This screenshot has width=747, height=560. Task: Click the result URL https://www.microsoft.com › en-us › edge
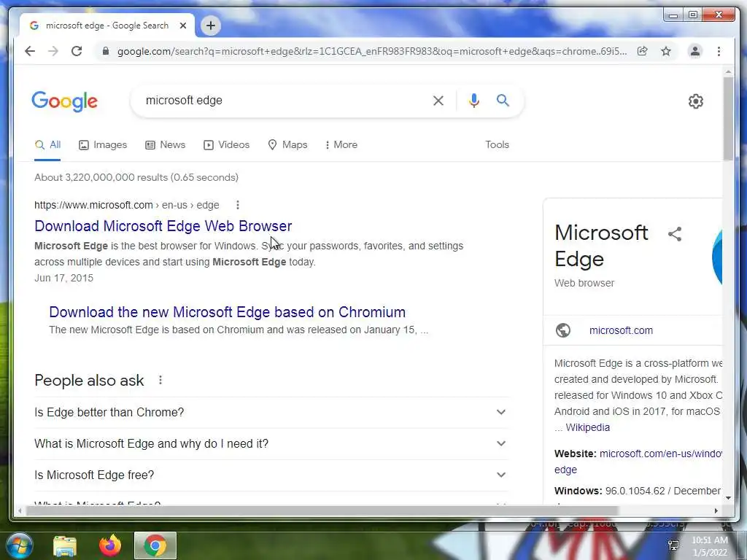(x=127, y=205)
